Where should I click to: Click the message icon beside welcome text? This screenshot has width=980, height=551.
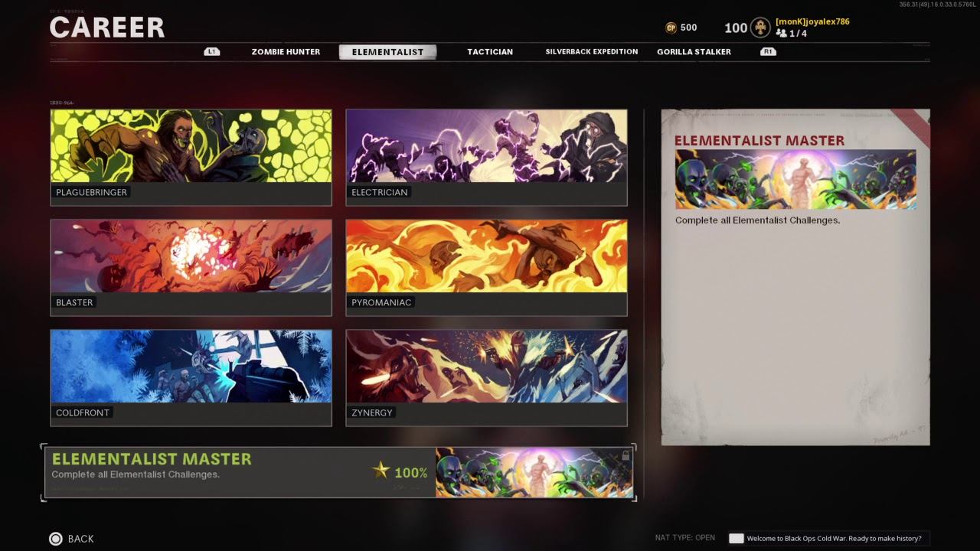pyautogui.click(x=737, y=538)
